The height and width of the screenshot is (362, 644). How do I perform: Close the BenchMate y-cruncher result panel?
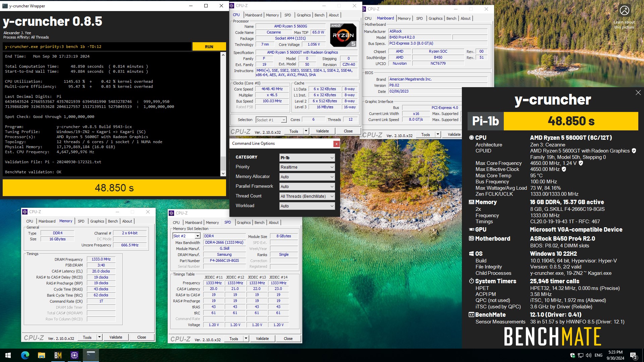click(638, 93)
